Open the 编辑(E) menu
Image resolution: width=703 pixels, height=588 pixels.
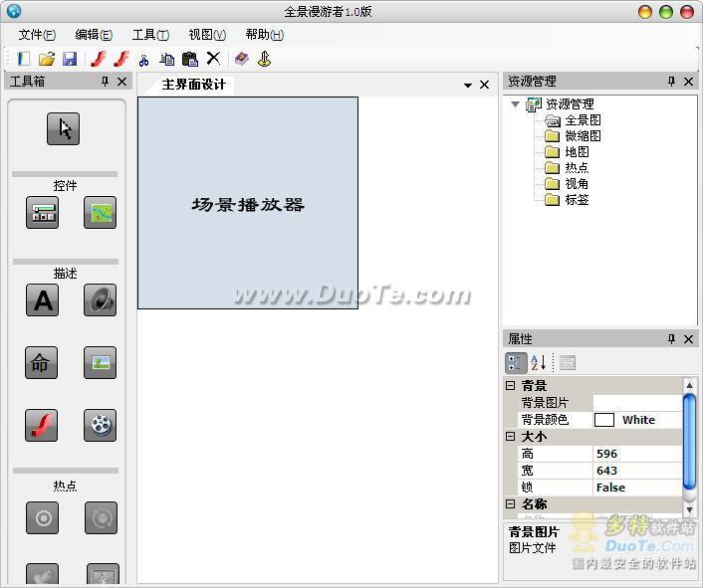94,35
